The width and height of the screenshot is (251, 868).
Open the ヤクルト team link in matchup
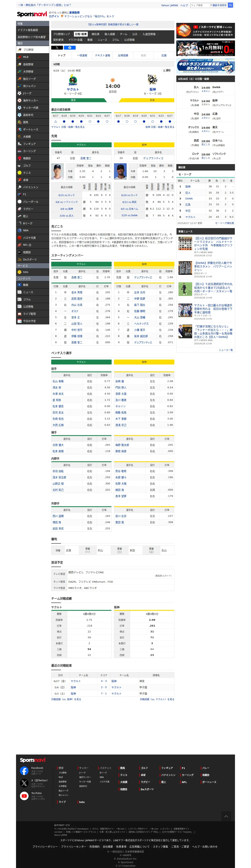pos(73,90)
